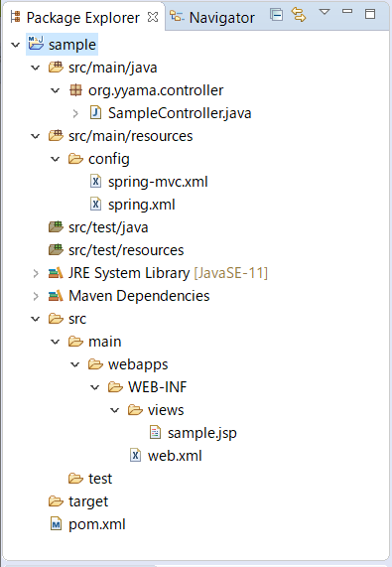The height and width of the screenshot is (567, 392).
Task: Expand SampleController.java node
Action: pyautogui.click(x=75, y=113)
